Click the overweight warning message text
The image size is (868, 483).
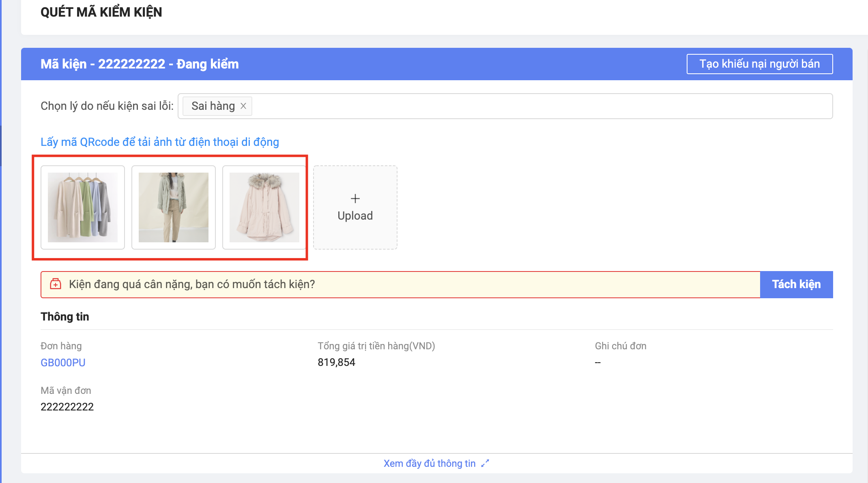(x=192, y=284)
